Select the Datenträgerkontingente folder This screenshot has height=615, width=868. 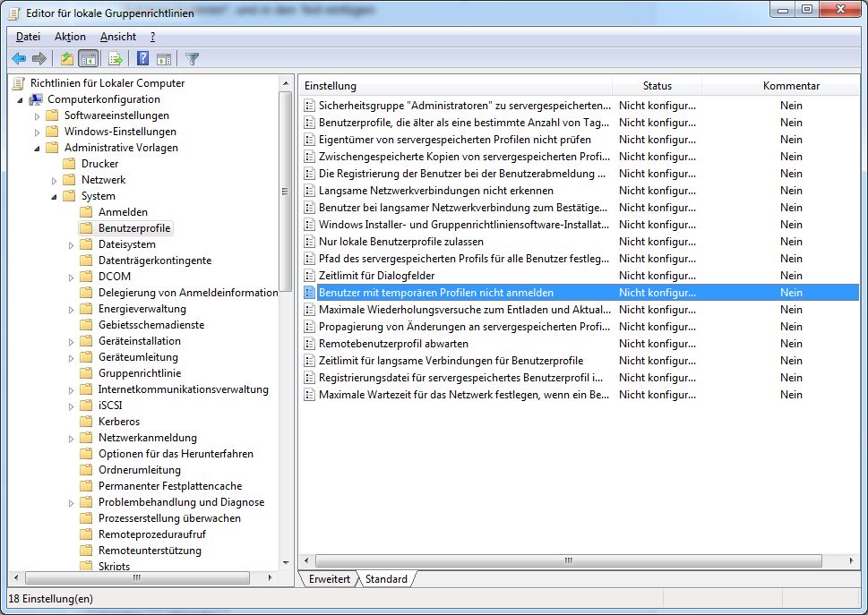154,261
